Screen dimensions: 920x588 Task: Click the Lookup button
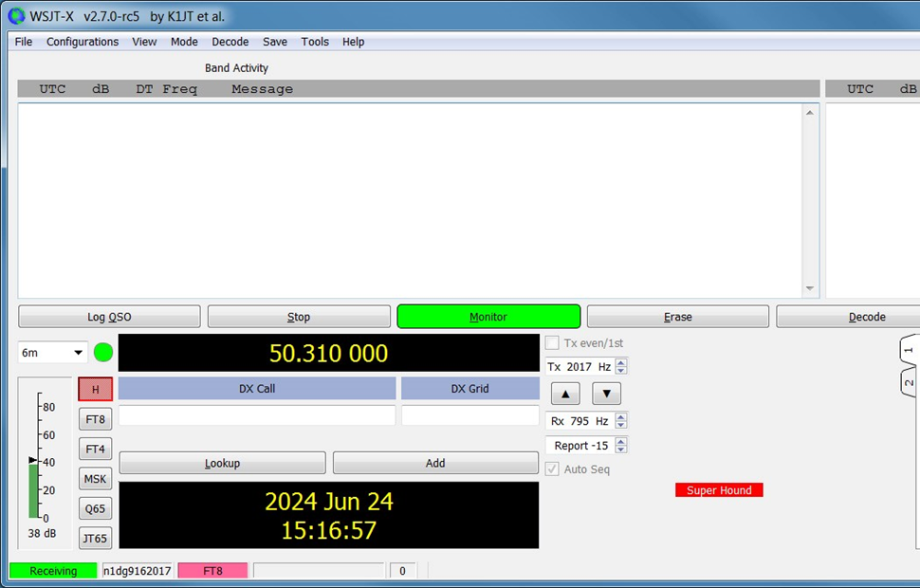point(222,463)
